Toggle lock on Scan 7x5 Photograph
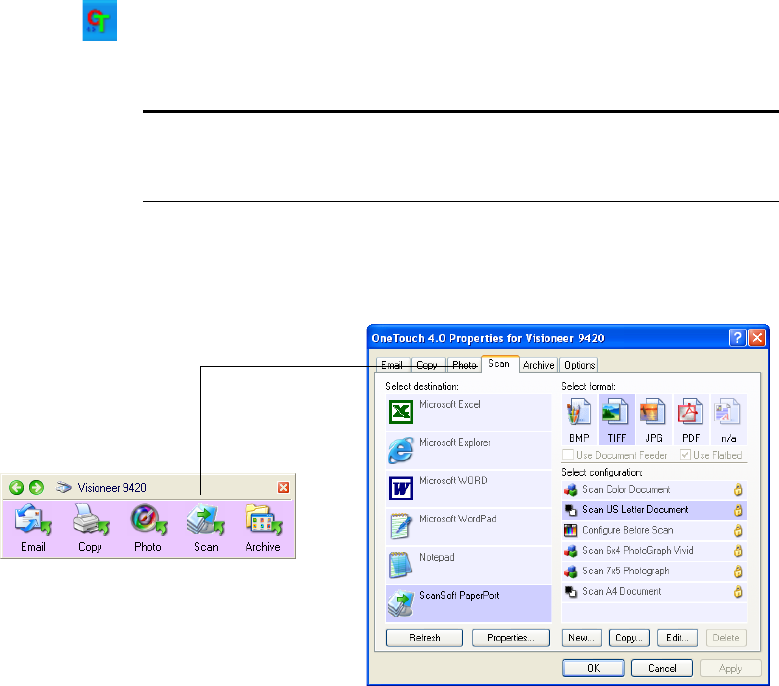Image resolution: width=779 pixels, height=686 pixels. [x=738, y=571]
